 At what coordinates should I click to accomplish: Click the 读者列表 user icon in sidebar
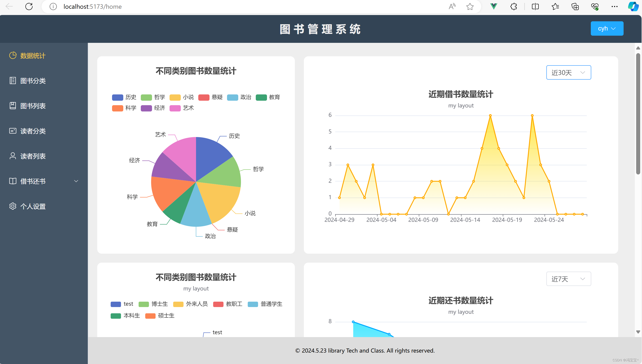tap(13, 156)
